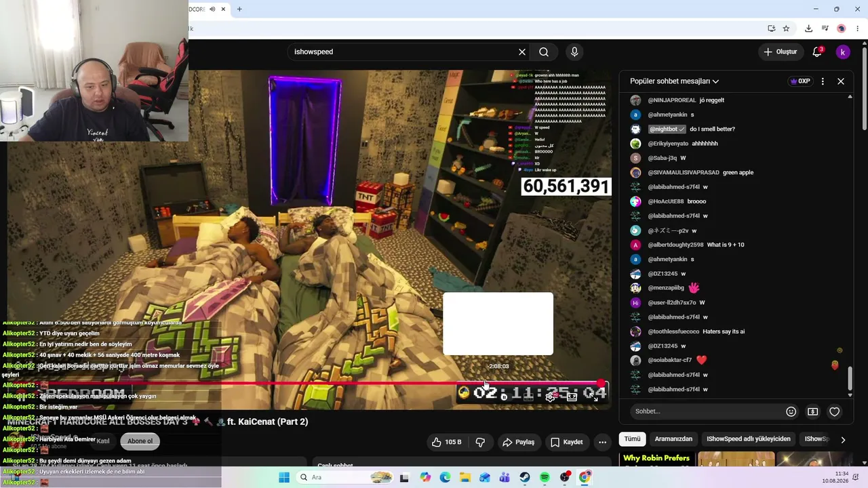Click the Katıl join button
The width and height of the screenshot is (868, 488).
click(x=103, y=441)
